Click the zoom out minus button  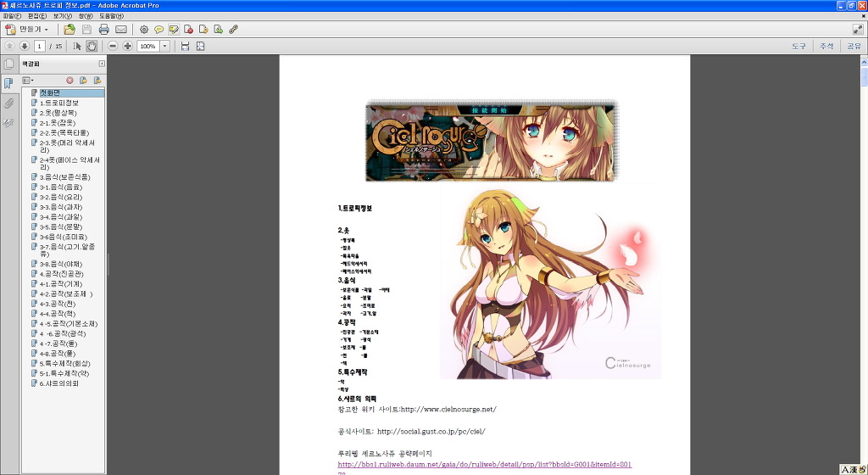[113, 46]
